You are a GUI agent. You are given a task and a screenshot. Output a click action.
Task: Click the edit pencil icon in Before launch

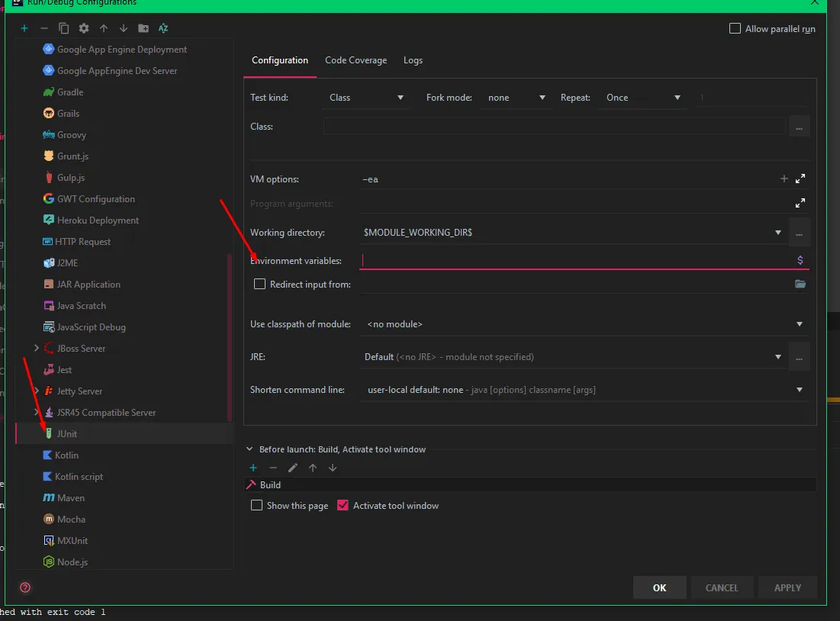coord(293,468)
